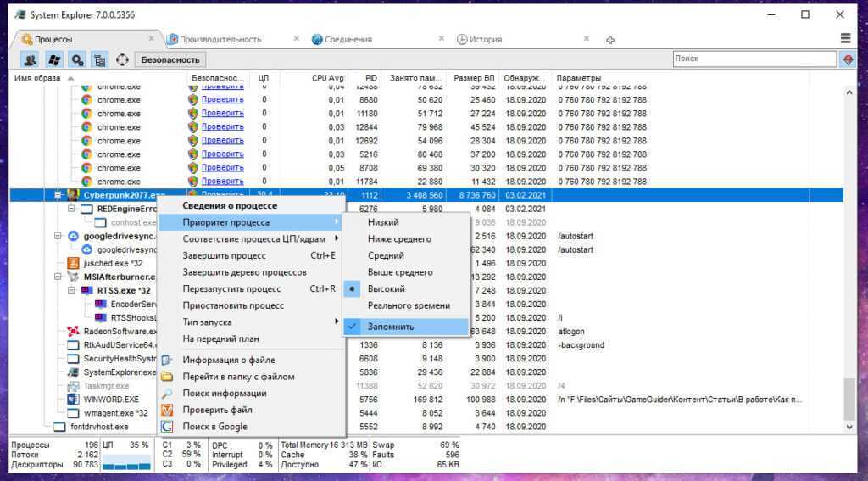Toggle the process tree view icon

tap(99, 59)
